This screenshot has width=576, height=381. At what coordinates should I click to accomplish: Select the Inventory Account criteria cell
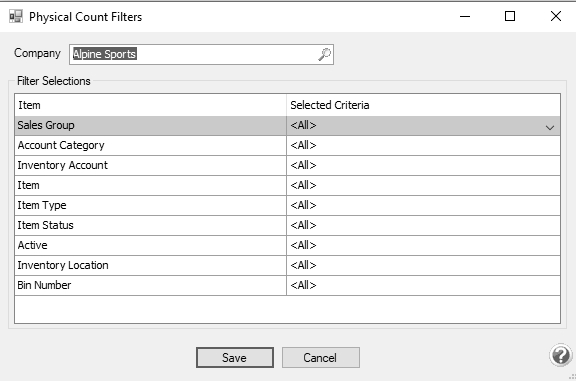pos(423,165)
